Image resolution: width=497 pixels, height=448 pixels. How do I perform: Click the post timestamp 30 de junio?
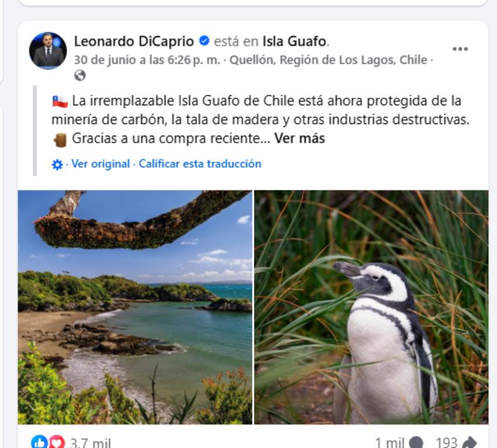click(147, 60)
